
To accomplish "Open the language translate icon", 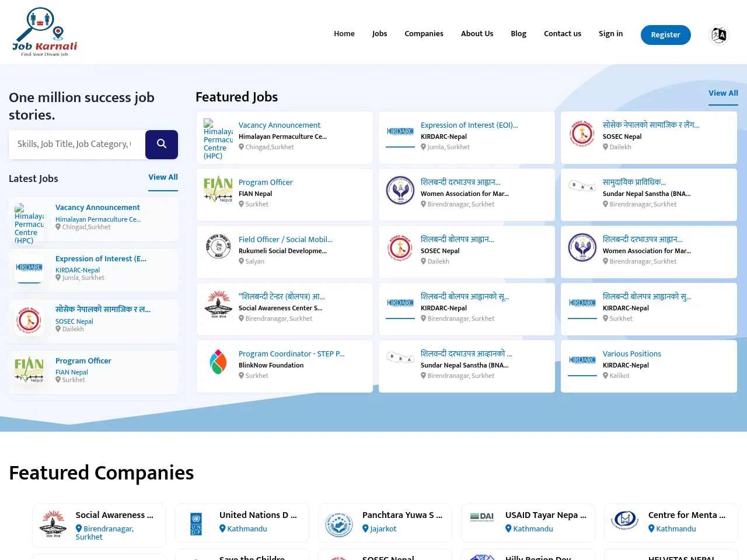I will (x=718, y=35).
